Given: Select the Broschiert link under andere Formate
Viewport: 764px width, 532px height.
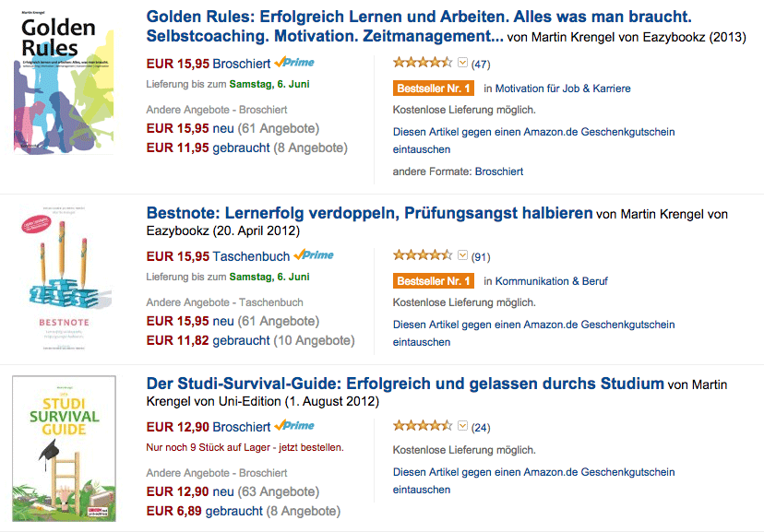Looking at the screenshot, I should pos(499,171).
